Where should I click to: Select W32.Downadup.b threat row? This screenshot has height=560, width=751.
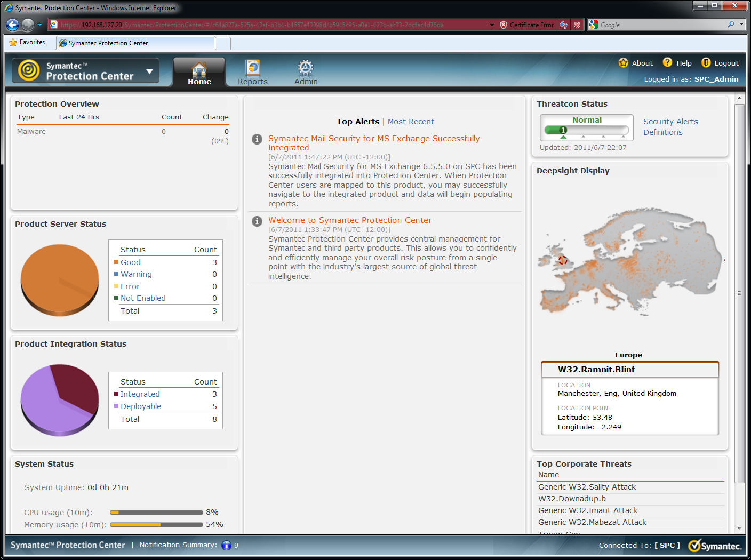coord(630,499)
